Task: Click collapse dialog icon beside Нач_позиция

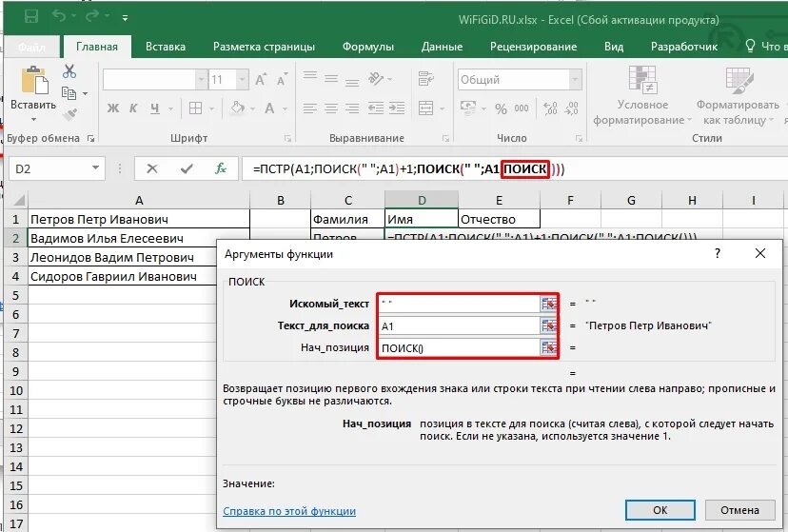Action: click(549, 347)
